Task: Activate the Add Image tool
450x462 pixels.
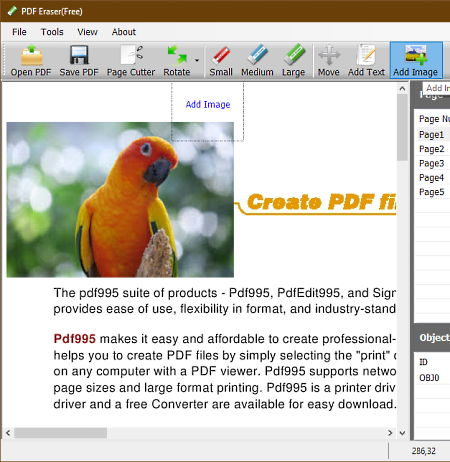Action: (x=416, y=61)
